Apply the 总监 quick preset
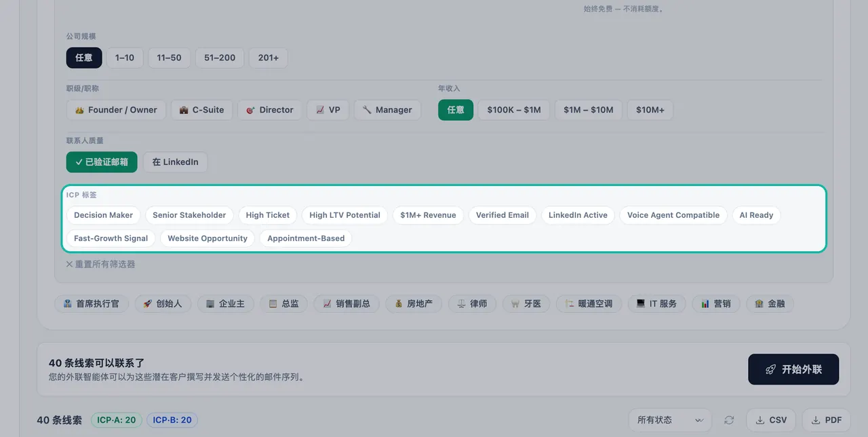 point(283,304)
